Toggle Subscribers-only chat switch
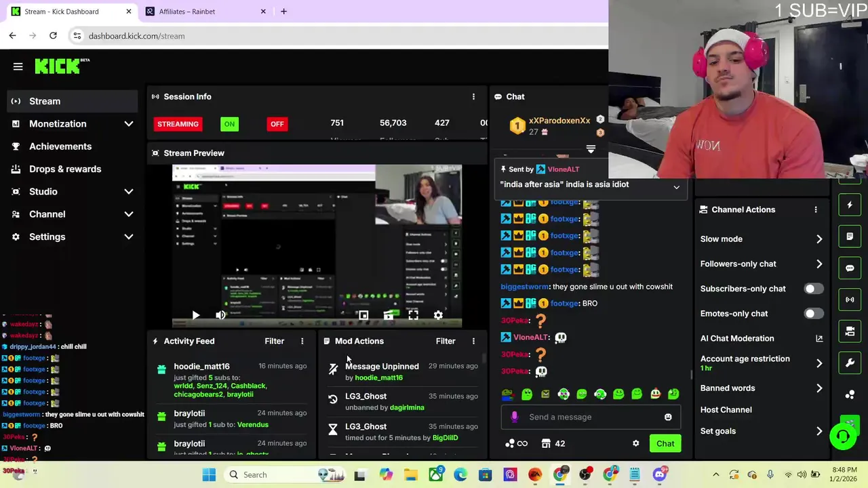Image resolution: width=868 pixels, height=488 pixels. click(x=814, y=289)
